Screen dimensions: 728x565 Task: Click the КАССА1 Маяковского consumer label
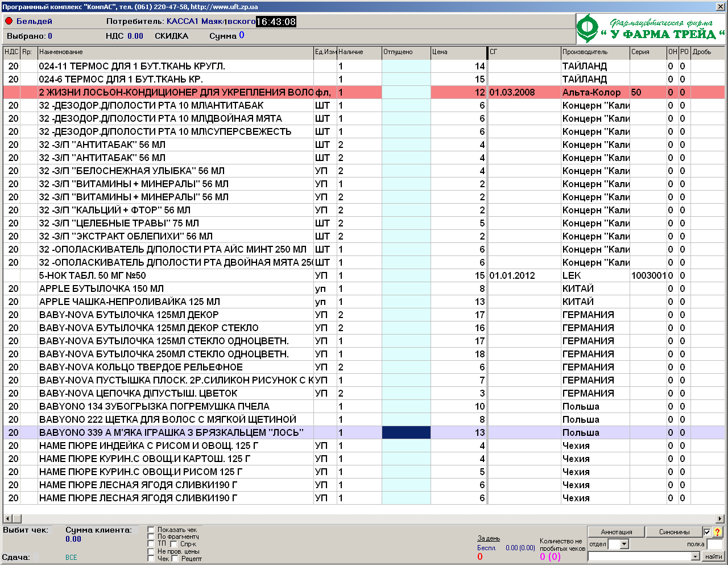[x=211, y=21]
